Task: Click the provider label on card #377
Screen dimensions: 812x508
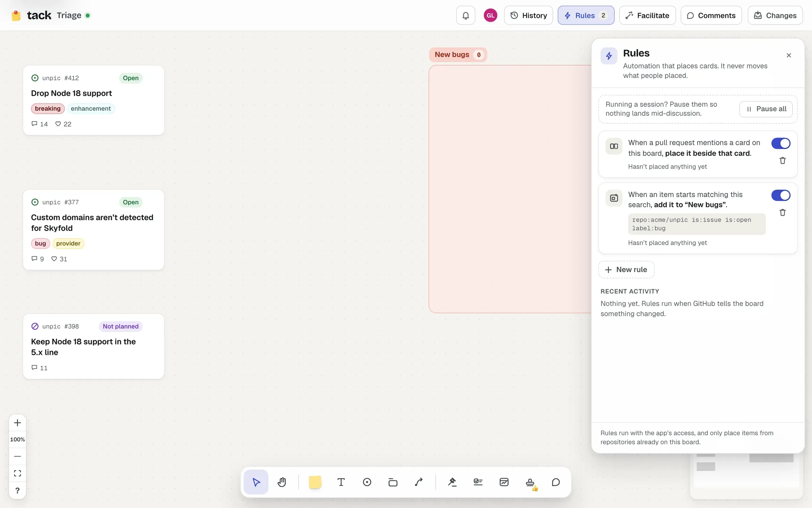Action: coord(68,244)
